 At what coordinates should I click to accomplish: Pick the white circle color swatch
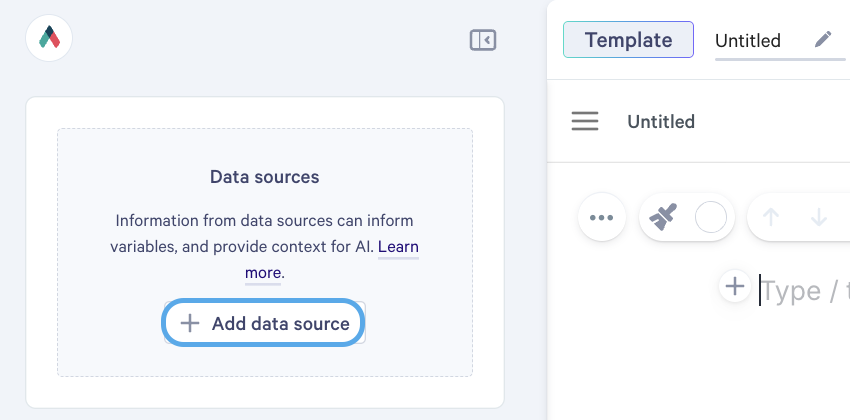click(711, 217)
